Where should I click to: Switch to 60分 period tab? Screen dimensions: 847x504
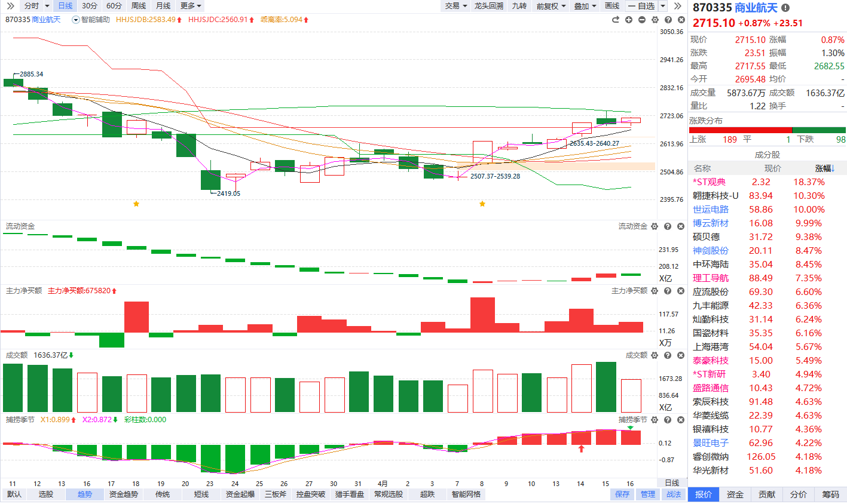(114, 6)
